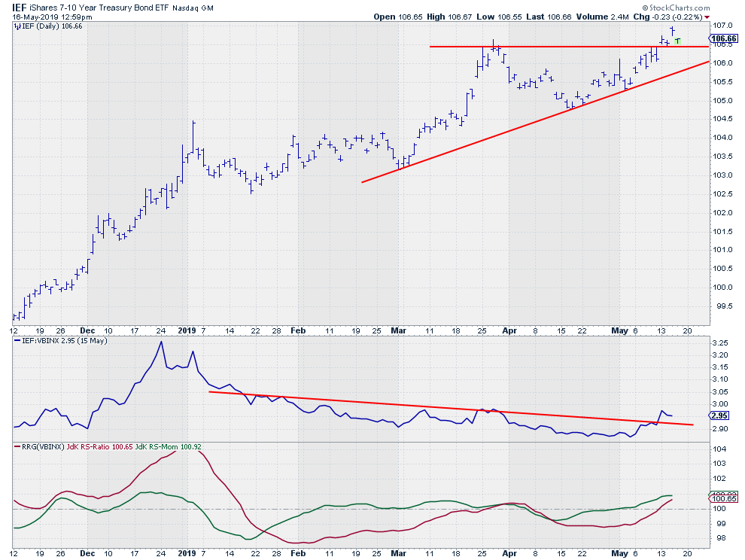Click the "102.5" price axis label
745x560 pixels.
721,194
